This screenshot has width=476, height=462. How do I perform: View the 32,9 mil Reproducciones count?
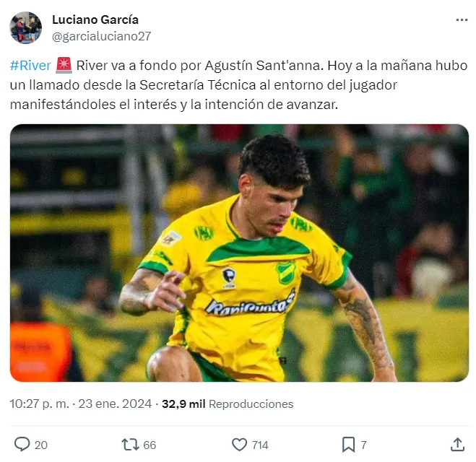[x=228, y=404]
